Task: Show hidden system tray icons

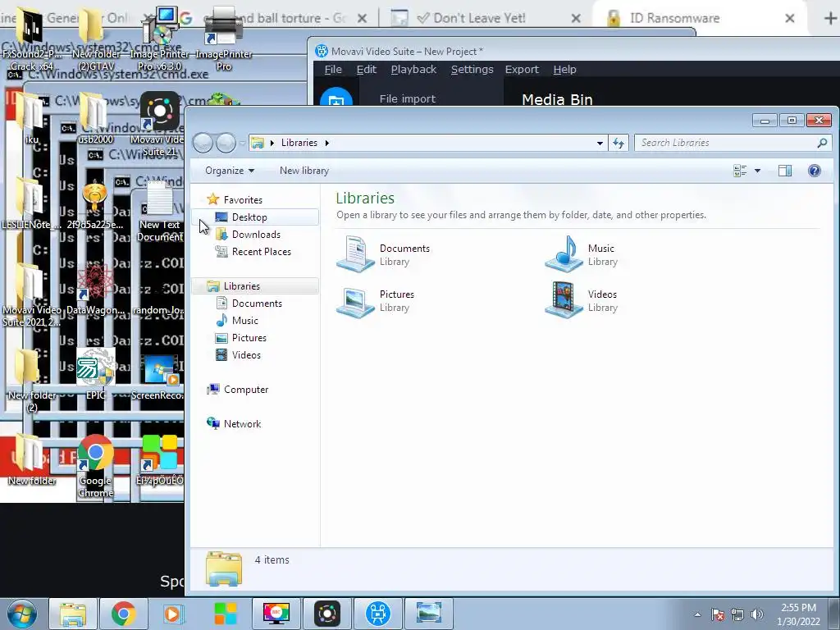Action: click(697, 614)
